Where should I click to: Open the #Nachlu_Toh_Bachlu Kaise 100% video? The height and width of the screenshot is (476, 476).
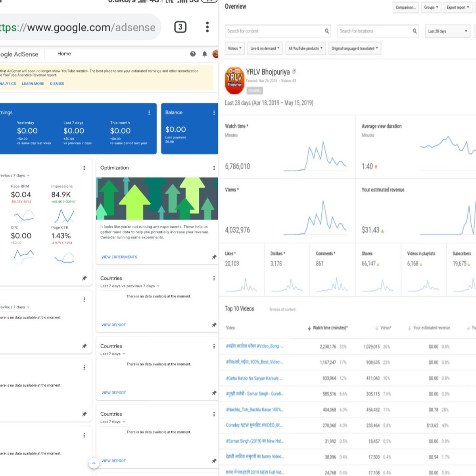tap(255, 410)
